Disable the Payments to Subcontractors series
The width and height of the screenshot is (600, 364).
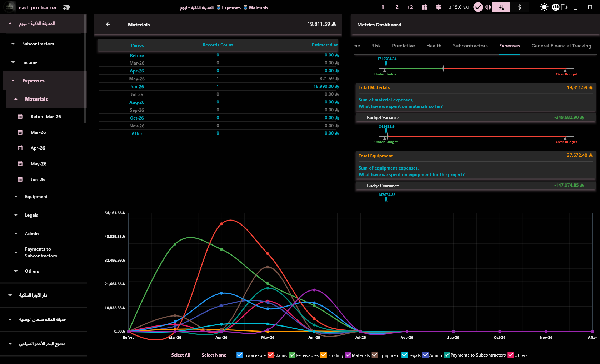(447, 355)
